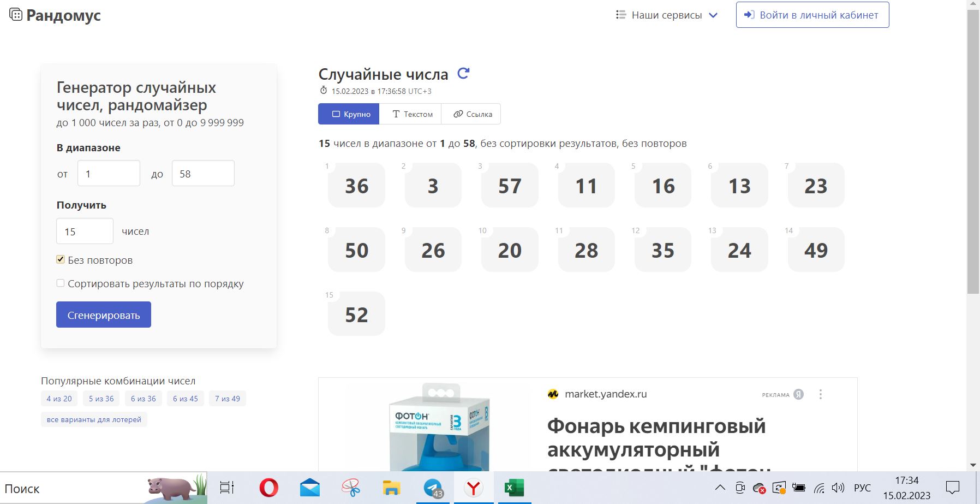
Task: Switch input language from РУС
Action: pyautogui.click(x=862, y=488)
